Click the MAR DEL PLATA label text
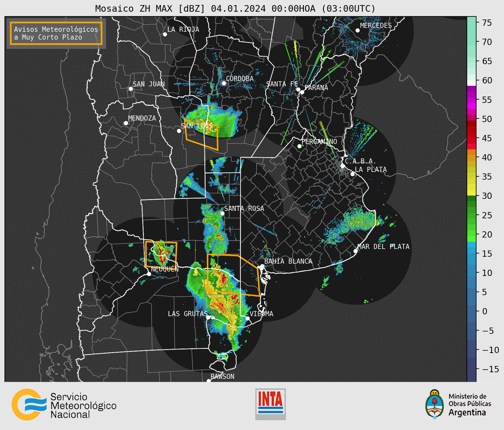 coord(384,247)
